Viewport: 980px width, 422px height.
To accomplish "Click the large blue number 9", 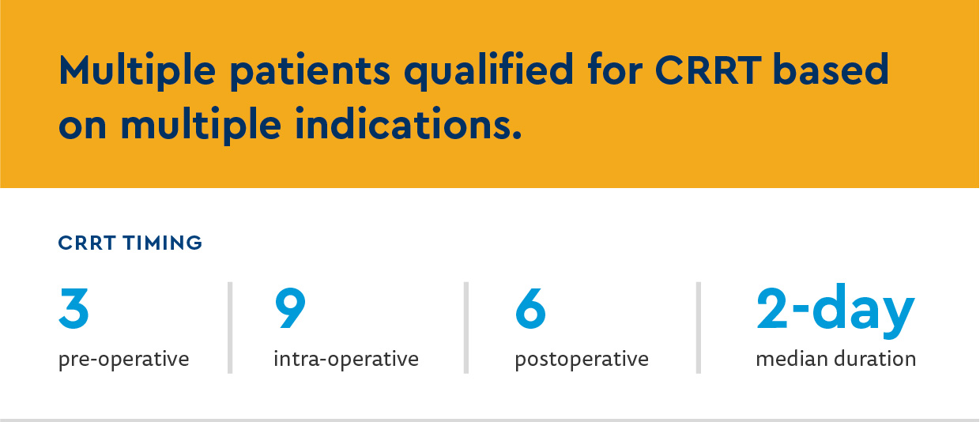I will 290,308.
